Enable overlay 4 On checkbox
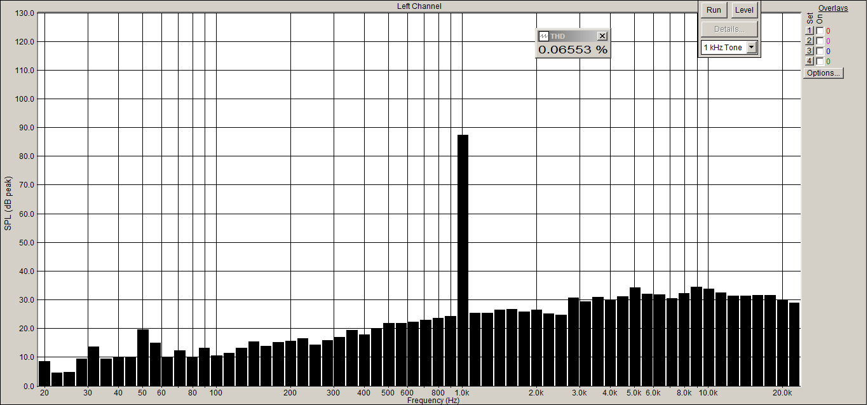868x405 pixels. [820, 61]
